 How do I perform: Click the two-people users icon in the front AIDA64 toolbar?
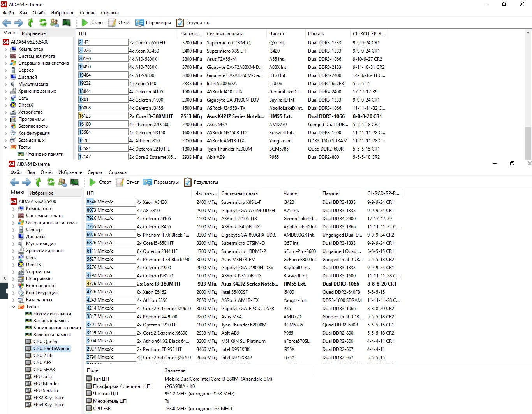pos(62,182)
